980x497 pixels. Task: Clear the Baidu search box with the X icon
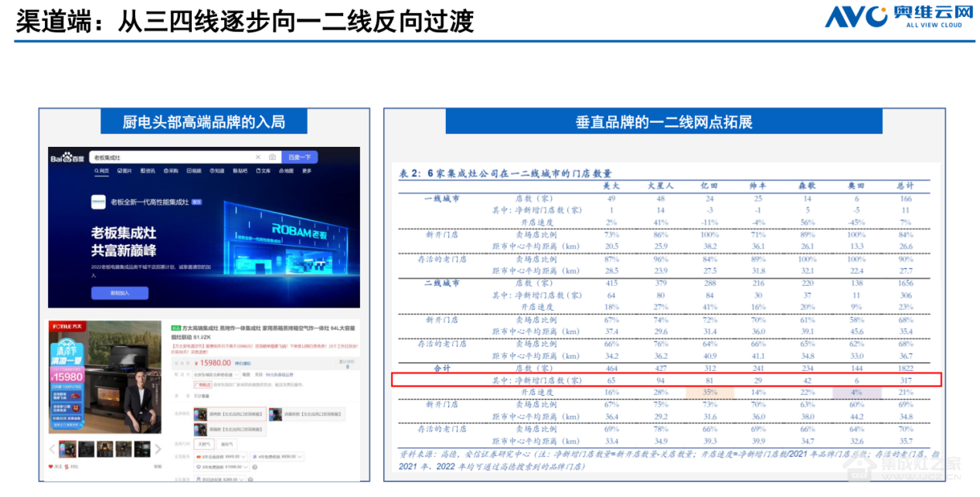click(x=258, y=157)
